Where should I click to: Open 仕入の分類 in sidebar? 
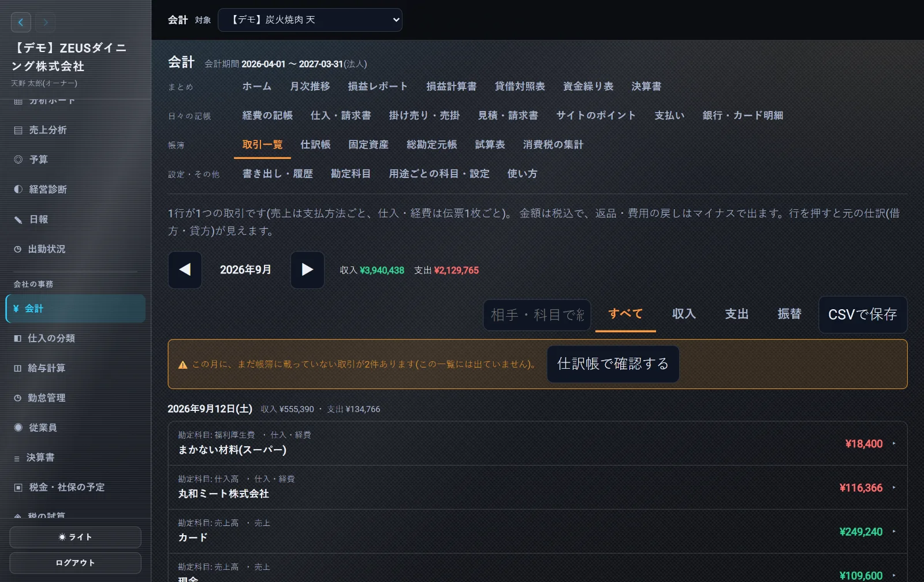pyautogui.click(x=75, y=338)
